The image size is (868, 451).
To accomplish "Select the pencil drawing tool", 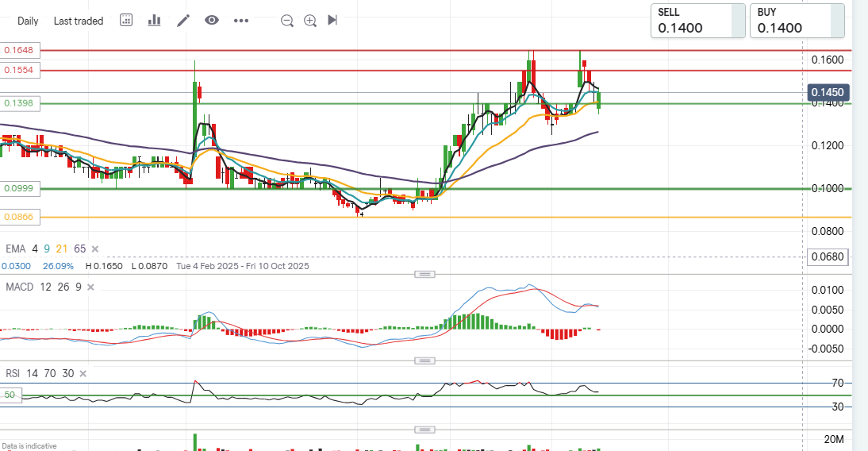I will click(183, 20).
